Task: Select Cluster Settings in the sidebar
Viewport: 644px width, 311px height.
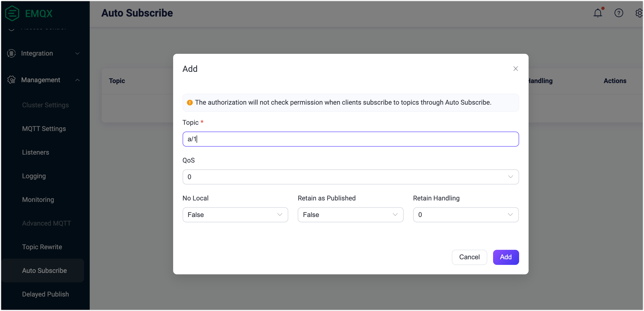Action: click(x=45, y=105)
